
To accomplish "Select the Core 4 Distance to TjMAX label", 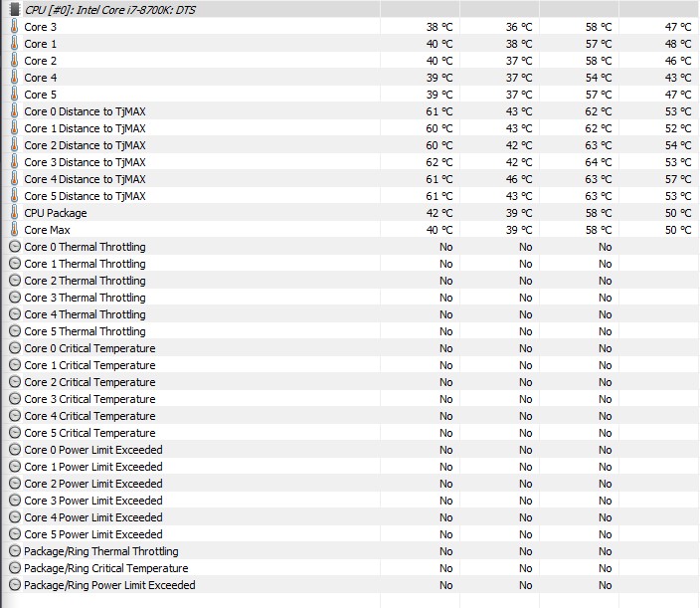I will point(85,179).
